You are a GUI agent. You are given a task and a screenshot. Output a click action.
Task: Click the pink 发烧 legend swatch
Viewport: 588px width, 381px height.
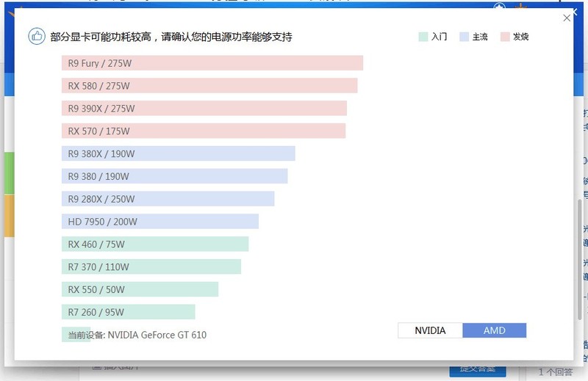[x=505, y=37]
